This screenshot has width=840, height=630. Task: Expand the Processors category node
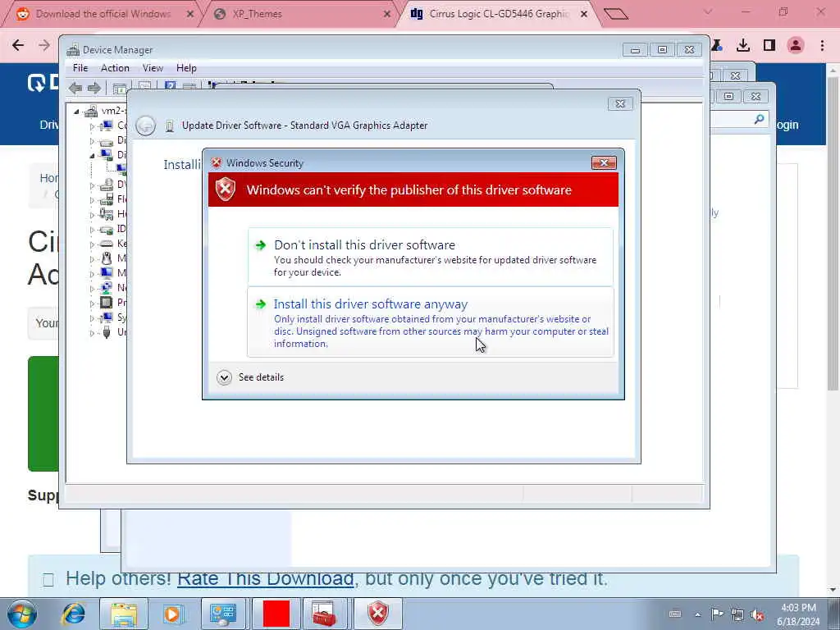pos(92,304)
